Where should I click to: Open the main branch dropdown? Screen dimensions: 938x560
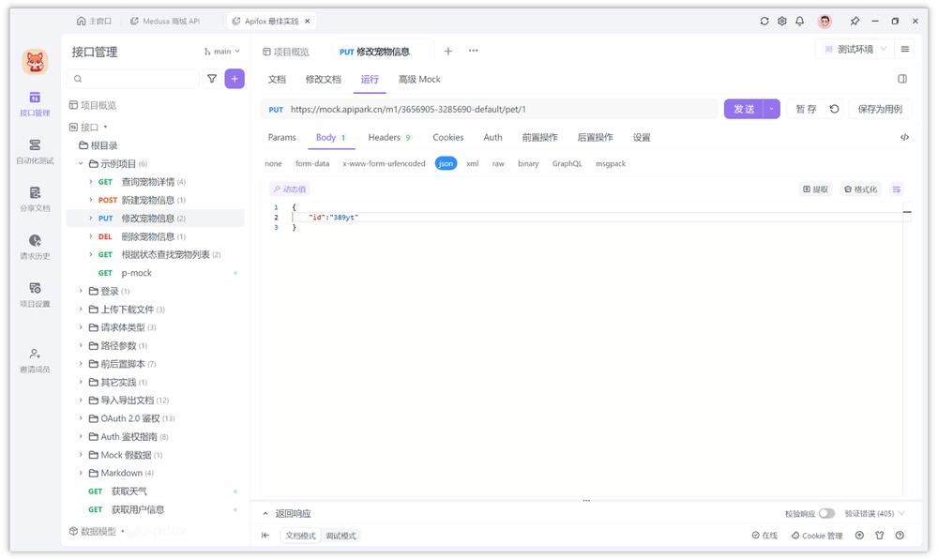click(222, 52)
